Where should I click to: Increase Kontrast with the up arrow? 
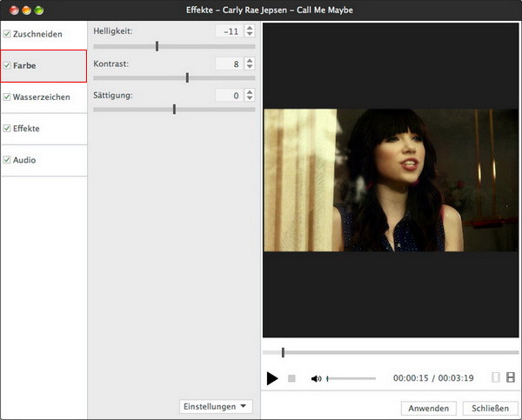pyautogui.click(x=250, y=60)
